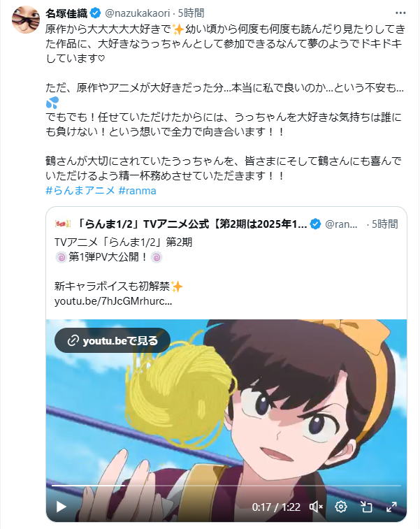Click the verified badge next to 名塚佳織
This screenshot has width=420, height=529.
click(96, 13)
